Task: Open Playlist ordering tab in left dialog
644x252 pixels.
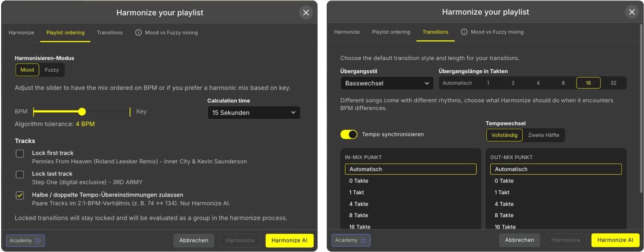Action: click(65, 33)
